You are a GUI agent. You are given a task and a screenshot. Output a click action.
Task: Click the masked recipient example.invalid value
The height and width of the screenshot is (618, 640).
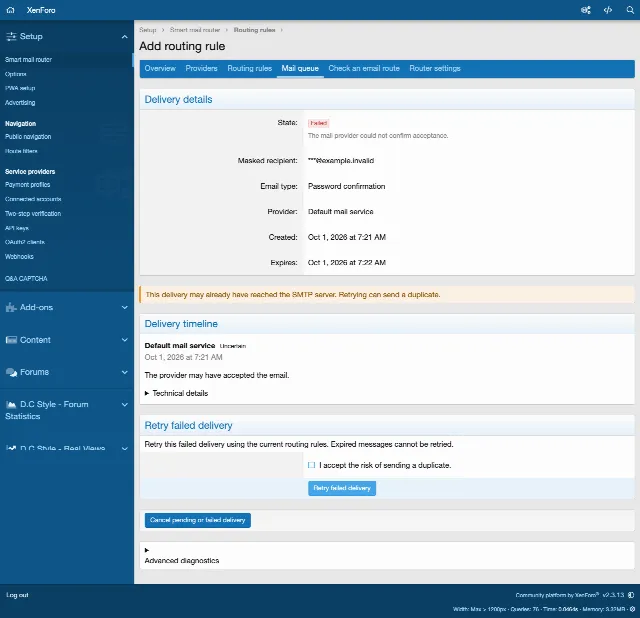tap(341, 160)
